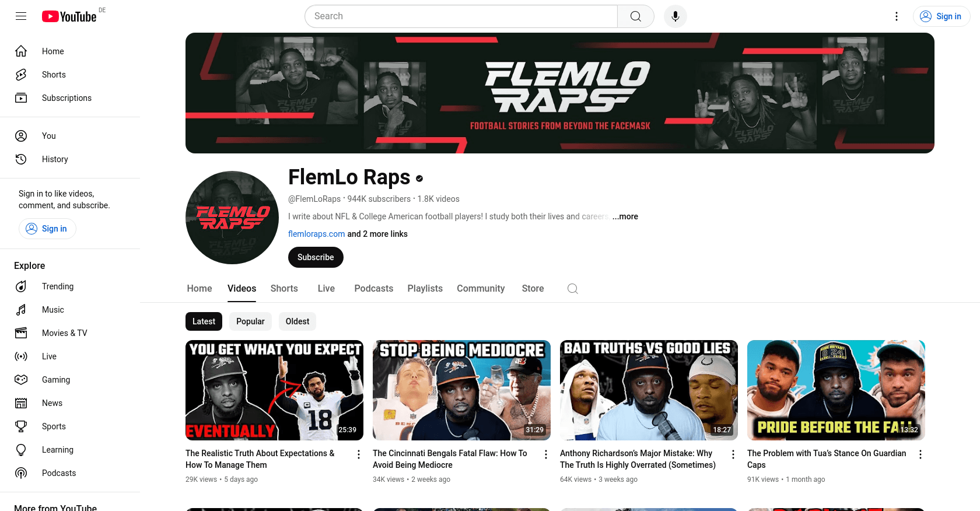
Task: Switch to the Community tab
Action: (481, 289)
